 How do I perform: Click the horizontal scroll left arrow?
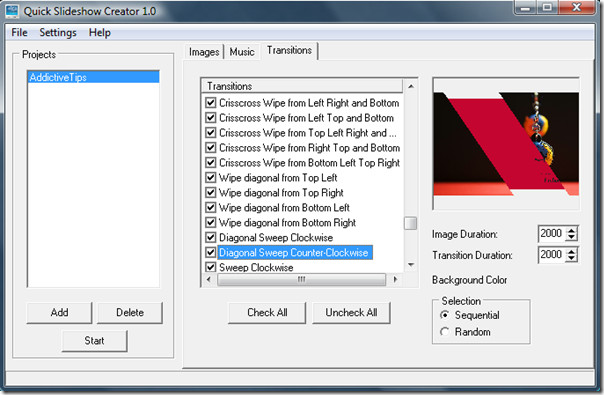pos(208,279)
